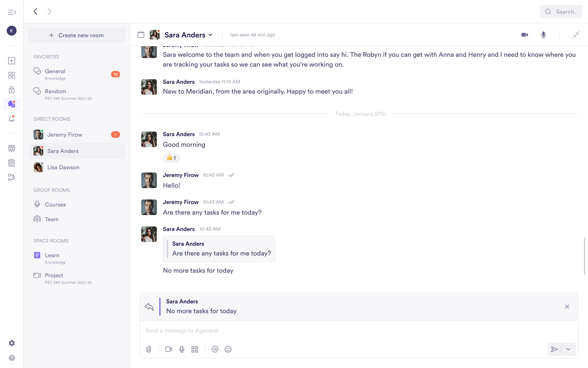Viewport: 588px width, 368px height.
Task: Open settings gear in left sidebar
Action: pos(12,343)
